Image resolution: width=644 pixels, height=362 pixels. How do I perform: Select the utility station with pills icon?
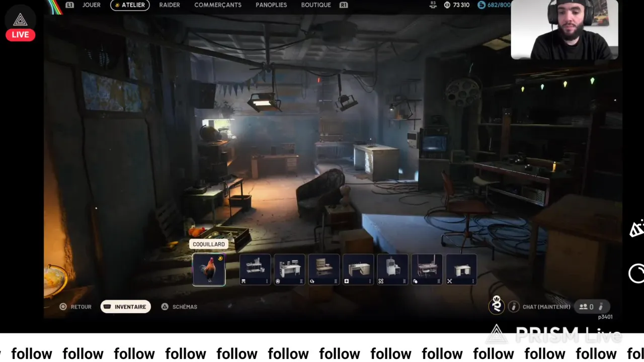[427, 270]
